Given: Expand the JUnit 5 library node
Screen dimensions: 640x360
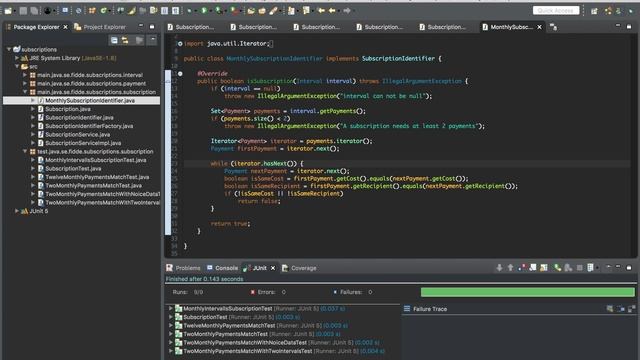Looking at the screenshot, I should pyautogui.click(x=17, y=211).
